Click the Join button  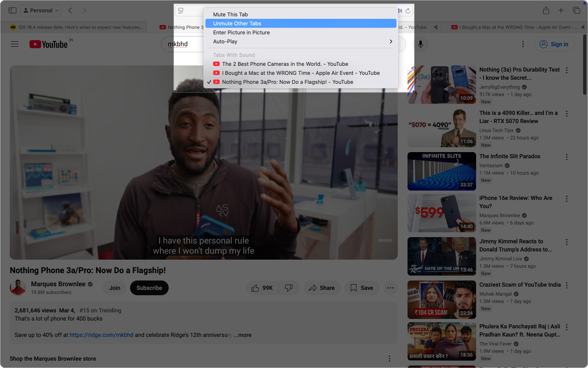point(115,288)
